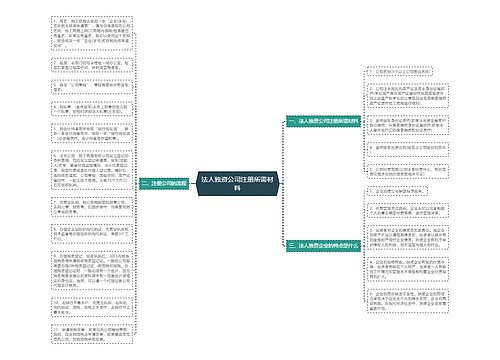
Task: Select materials item 1 about 公司名称
Action: click(x=400, y=71)
